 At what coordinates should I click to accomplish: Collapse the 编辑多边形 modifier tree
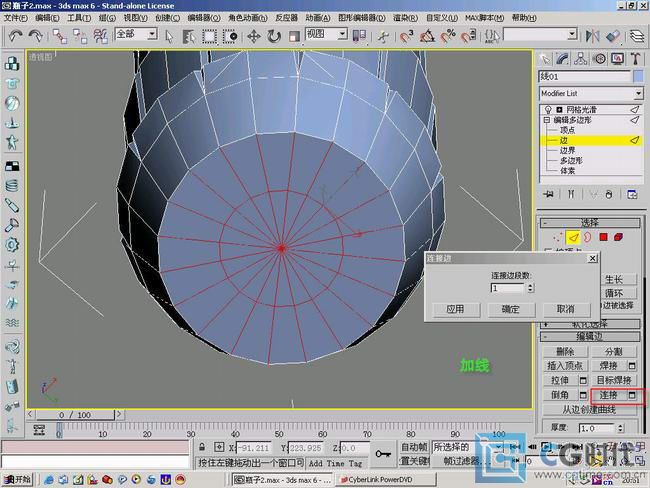(x=547, y=120)
